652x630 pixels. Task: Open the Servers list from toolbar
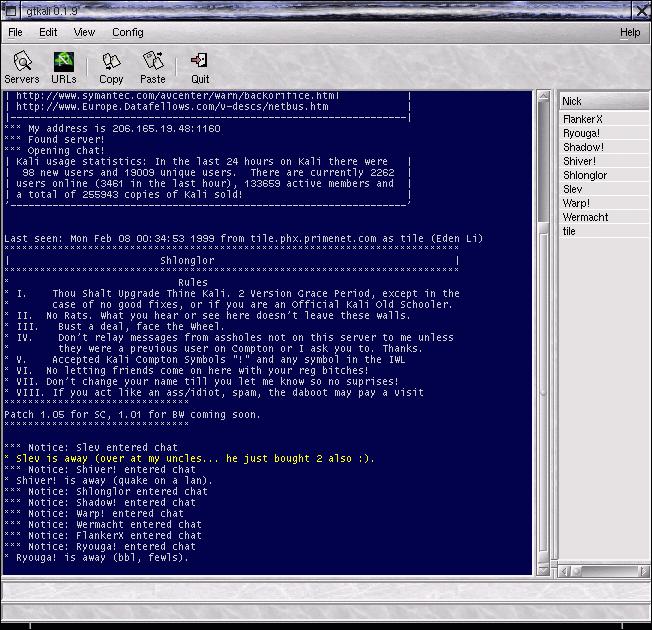[x=22, y=67]
